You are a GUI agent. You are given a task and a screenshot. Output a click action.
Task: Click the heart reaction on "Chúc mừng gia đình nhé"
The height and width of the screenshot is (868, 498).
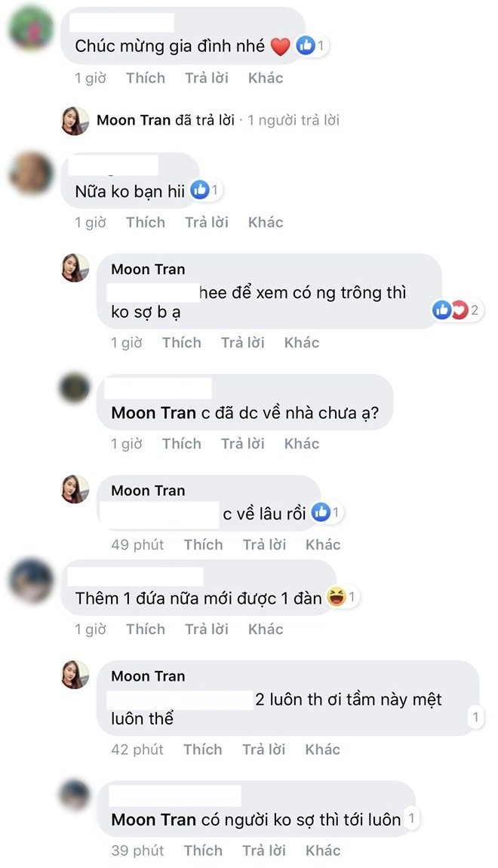point(280,45)
